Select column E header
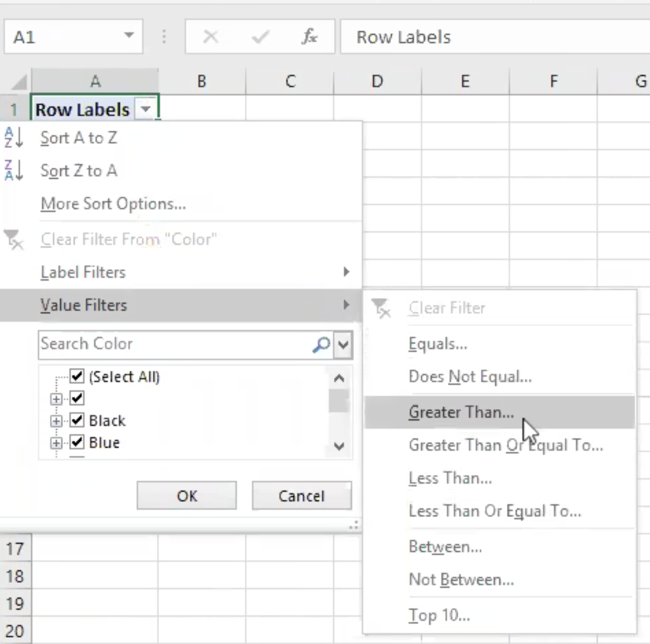The image size is (650, 644). point(465,81)
